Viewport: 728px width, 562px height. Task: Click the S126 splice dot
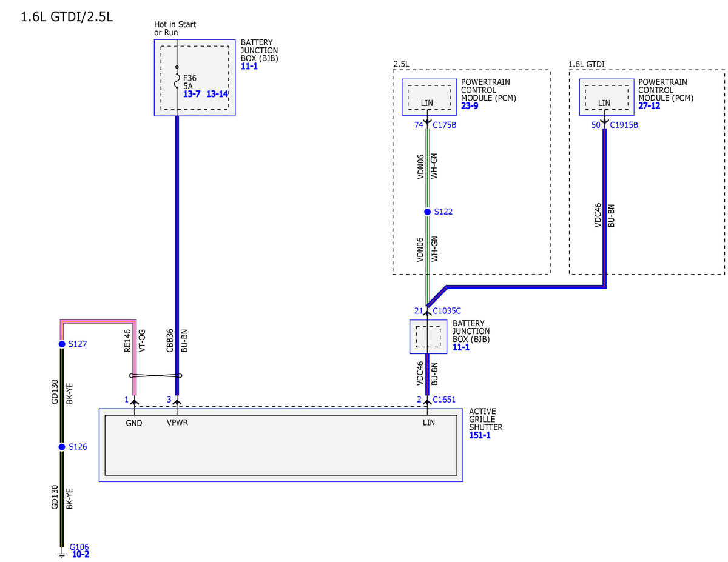pos(61,447)
